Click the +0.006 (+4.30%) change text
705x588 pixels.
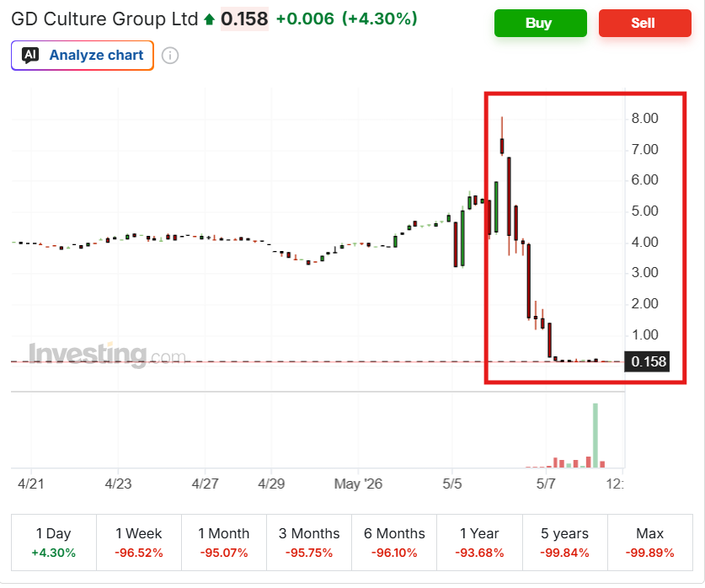click(347, 19)
